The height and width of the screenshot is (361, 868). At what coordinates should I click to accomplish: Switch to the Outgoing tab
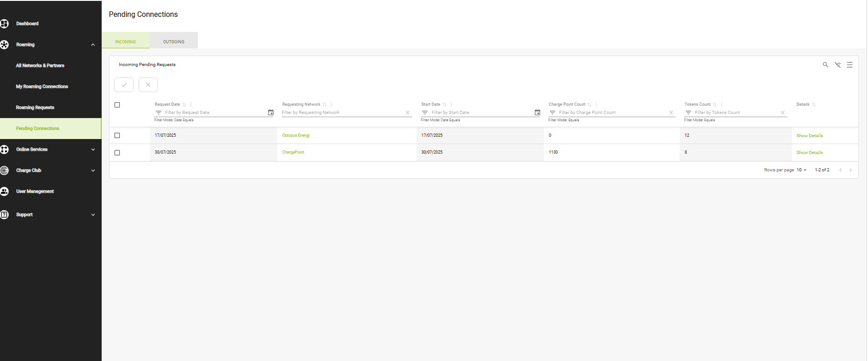(x=174, y=41)
